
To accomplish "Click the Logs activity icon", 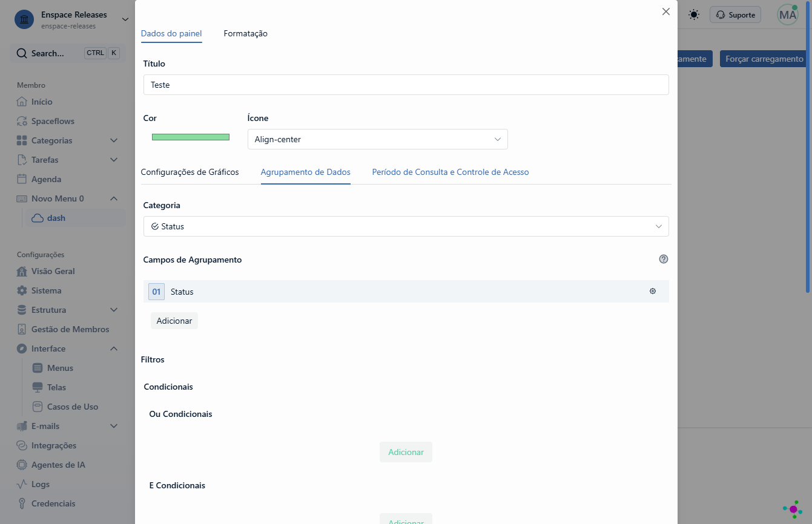I will pyautogui.click(x=22, y=484).
